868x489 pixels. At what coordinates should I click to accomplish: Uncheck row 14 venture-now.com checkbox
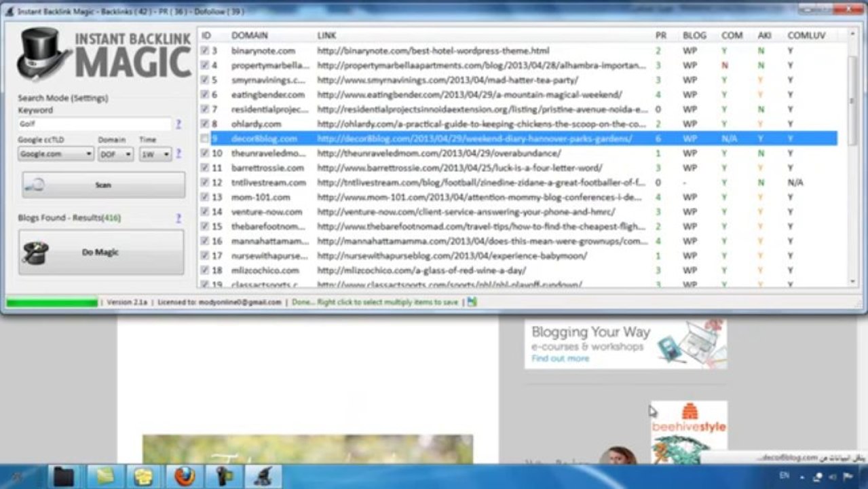pos(205,212)
